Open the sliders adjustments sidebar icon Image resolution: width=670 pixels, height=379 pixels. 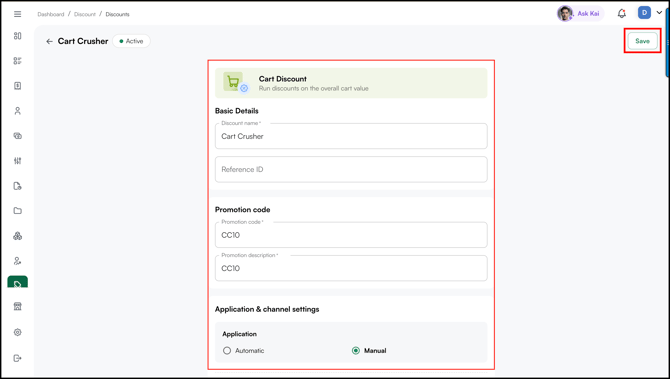pyautogui.click(x=18, y=161)
